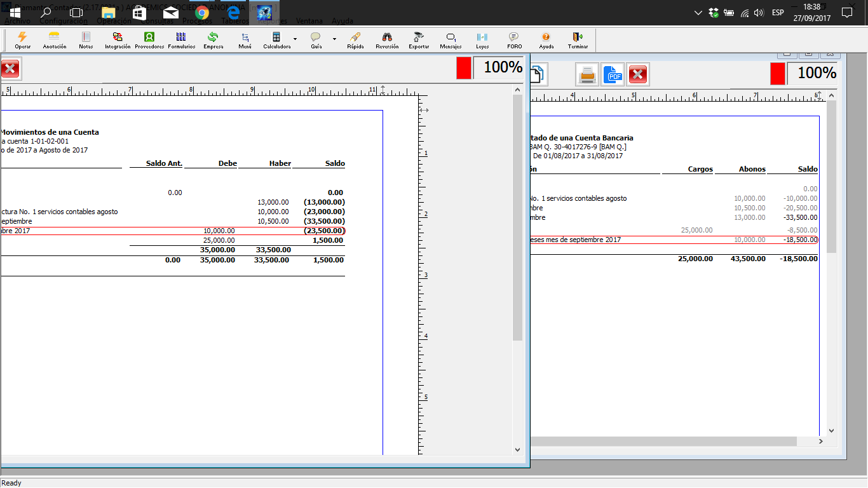Export bank statement report to PDF
868x488 pixels.
tap(613, 75)
